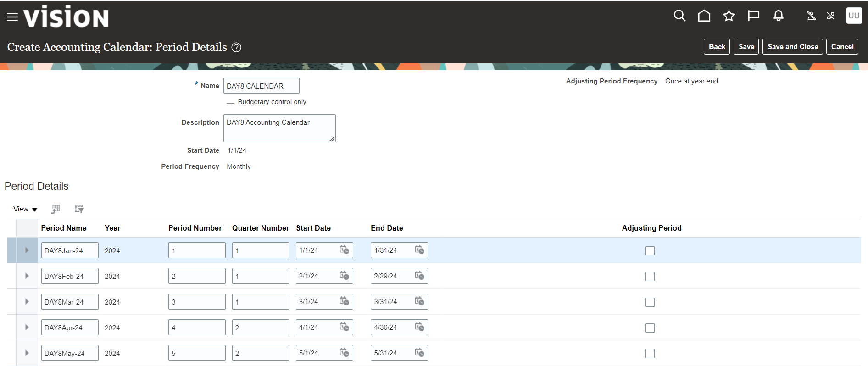Click the Save and Close button
The width and height of the screenshot is (868, 366).
(793, 47)
